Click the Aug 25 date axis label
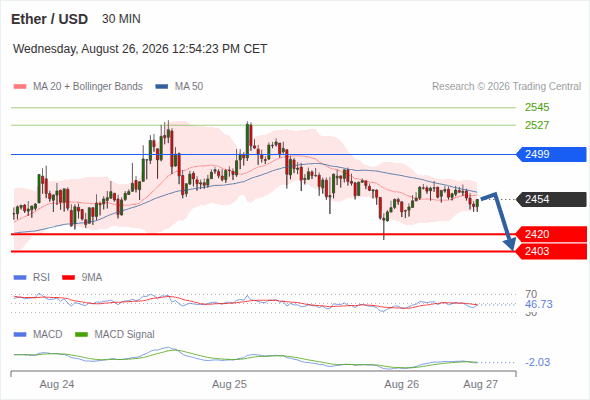The height and width of the screenshot is (400, 590). coord(229,384)
